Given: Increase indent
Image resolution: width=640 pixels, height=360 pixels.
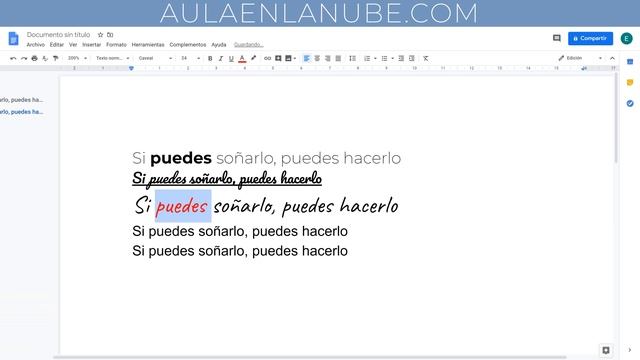Looking at the screenshot, I should (x=412, y=58).
